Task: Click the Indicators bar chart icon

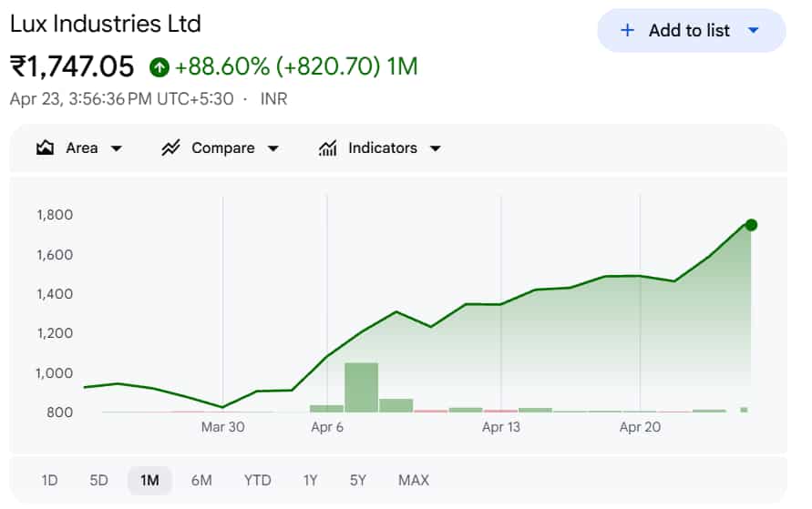Action: coord(327,148)
